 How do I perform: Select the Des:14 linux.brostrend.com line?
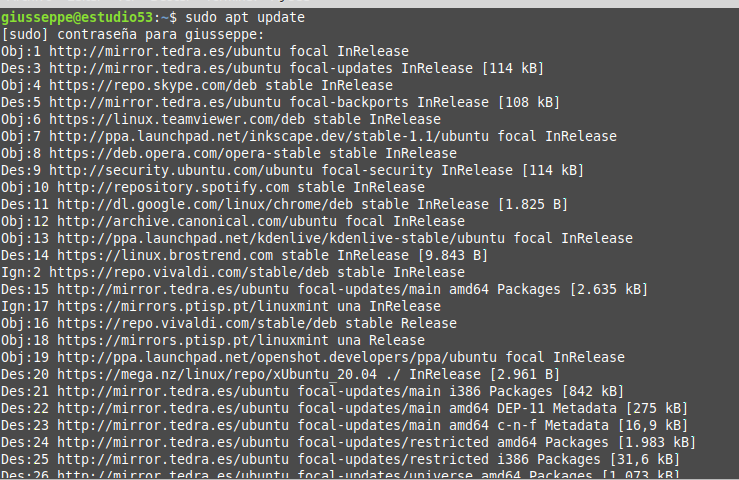(244, 255)
